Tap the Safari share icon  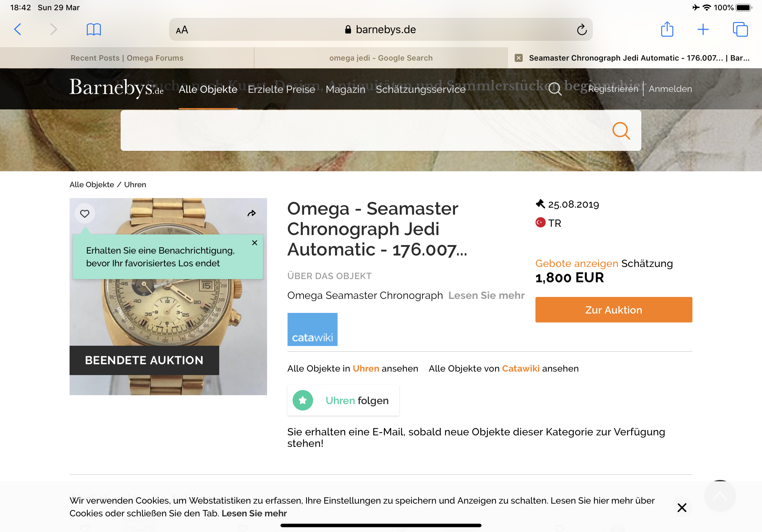pos(667,29)
